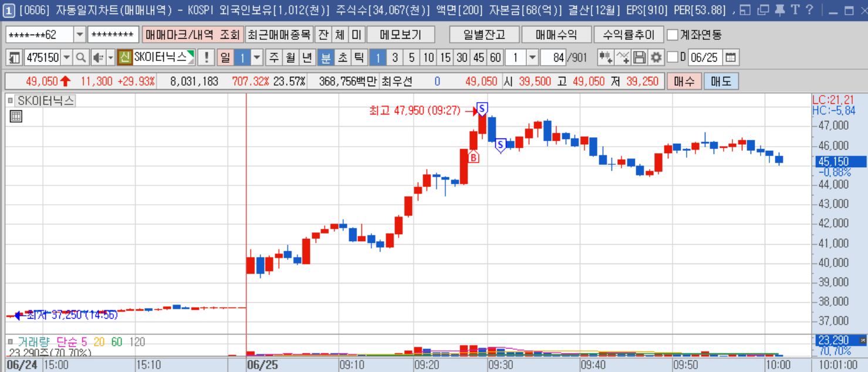Image resolution: width=868 pixels, height=372 pixels.
Task: Open the screen list icon beside code field
Action: (x=13, y=58)
